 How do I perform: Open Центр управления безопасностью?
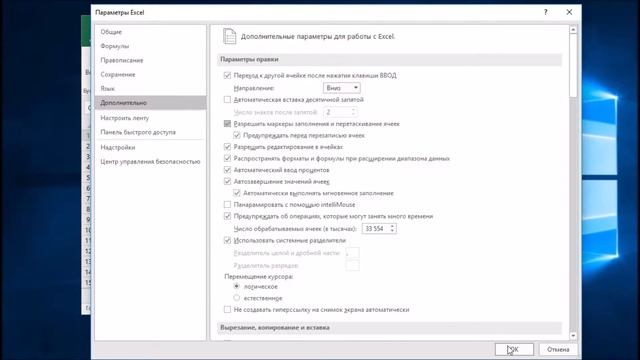tap(150, 162)
